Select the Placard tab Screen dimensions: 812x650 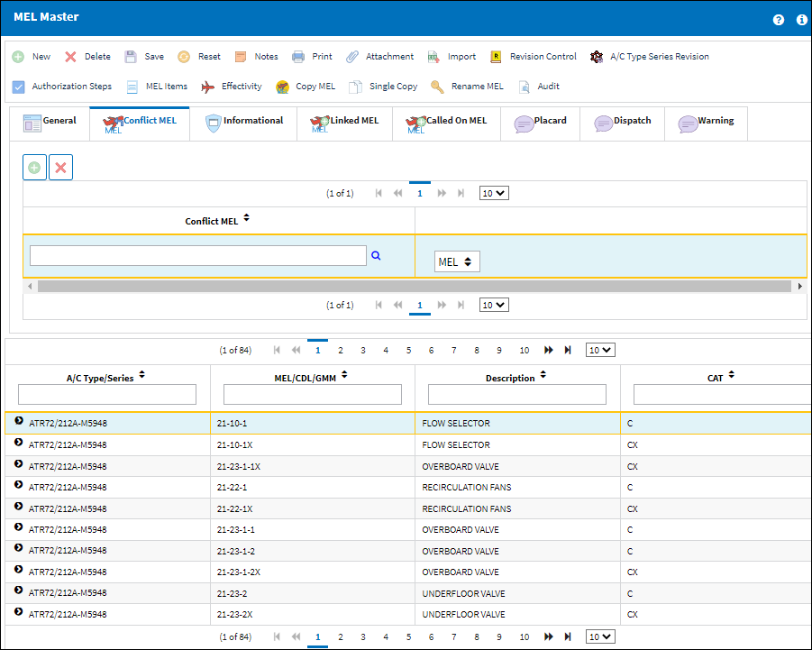pos(540,124)
